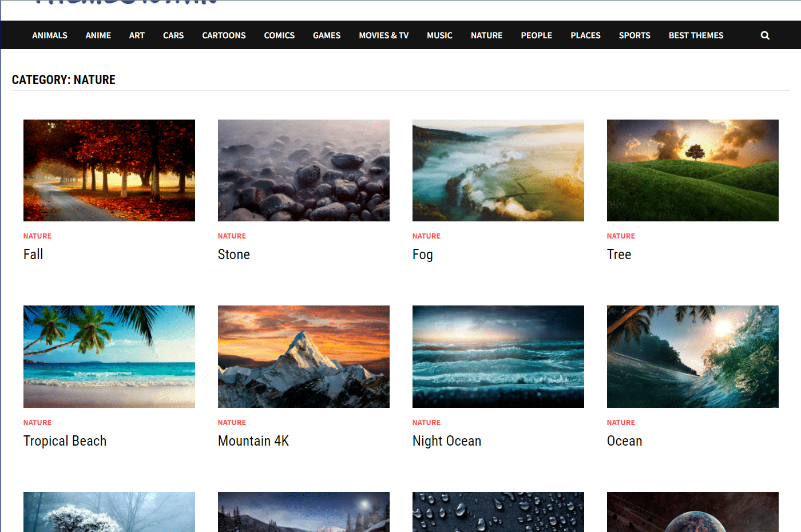Open the Tree on hill thumbnail
Viewport: 801px width, 532px height.
pos(693,170)
